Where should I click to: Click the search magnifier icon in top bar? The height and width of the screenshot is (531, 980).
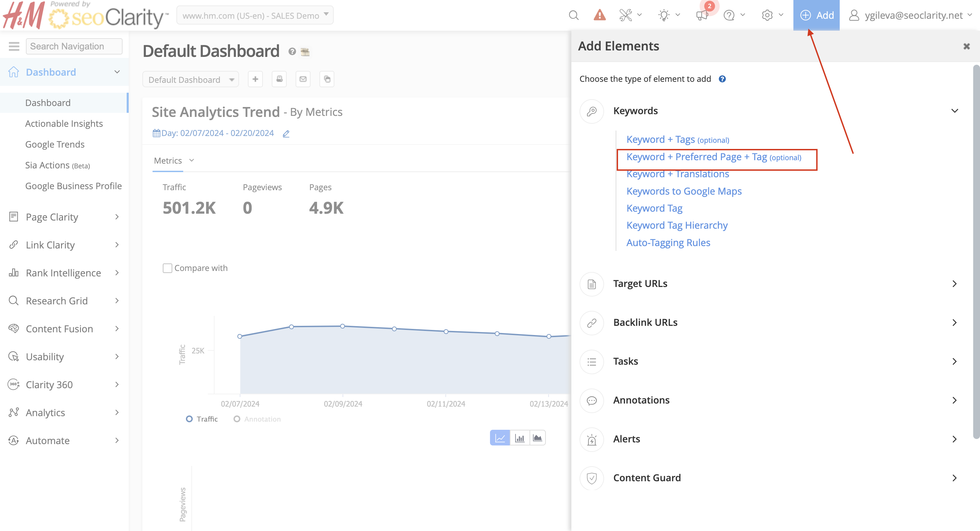tap(573, 15)
